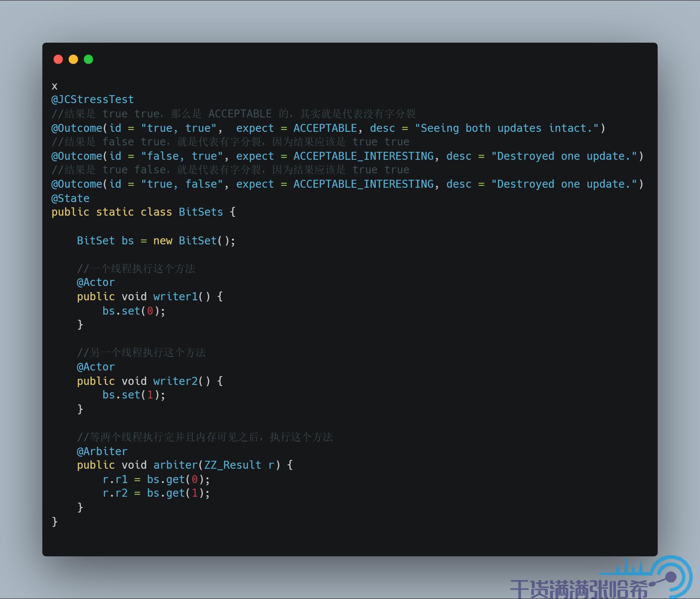Screen dimensions: 700x599
Task: Click the comment "//一个线程执行这个方法"
Action: click(x=136, y=269)
